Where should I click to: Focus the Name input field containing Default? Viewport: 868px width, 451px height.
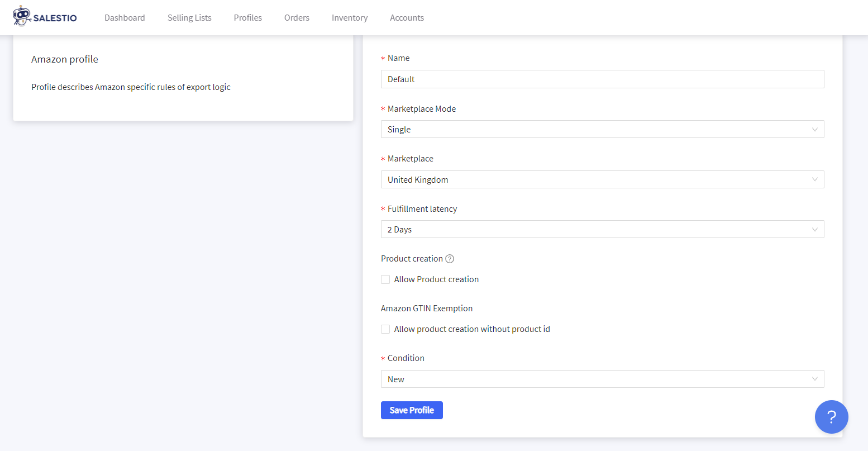tap(602, 79)
